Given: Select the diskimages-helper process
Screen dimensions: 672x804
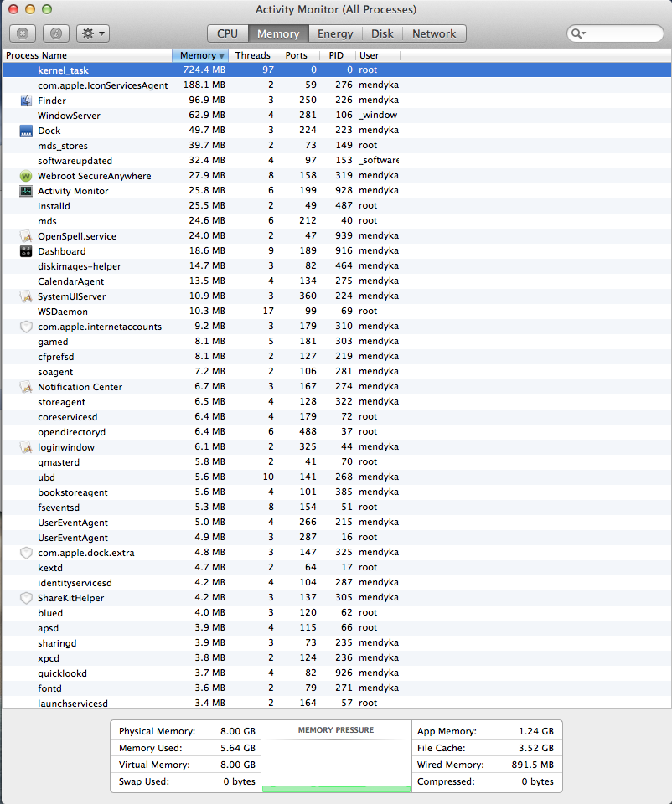Looking at the screenshot, I should [337, 266].
